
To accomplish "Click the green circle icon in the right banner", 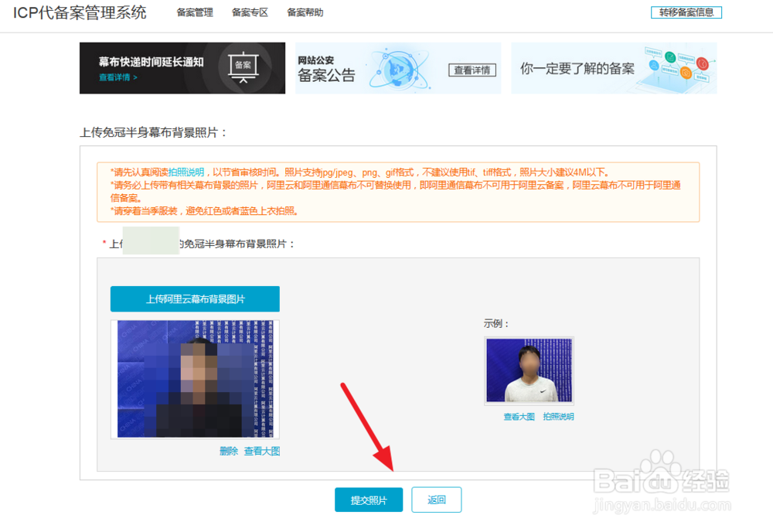I will [670, 57].
